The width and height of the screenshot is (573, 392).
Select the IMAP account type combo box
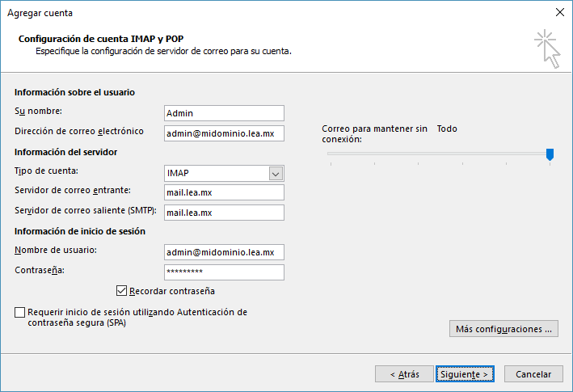[x=224, y=174]
